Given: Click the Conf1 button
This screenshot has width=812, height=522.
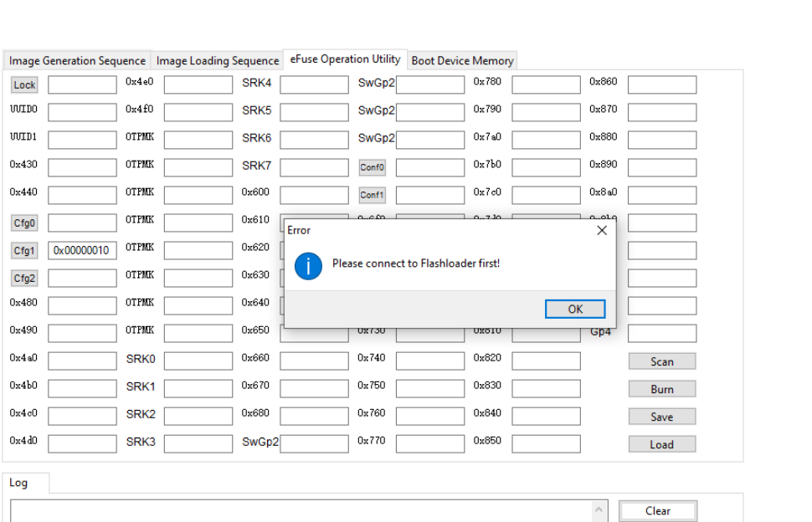Looking at the screenshot, I should tap(372, 195).
